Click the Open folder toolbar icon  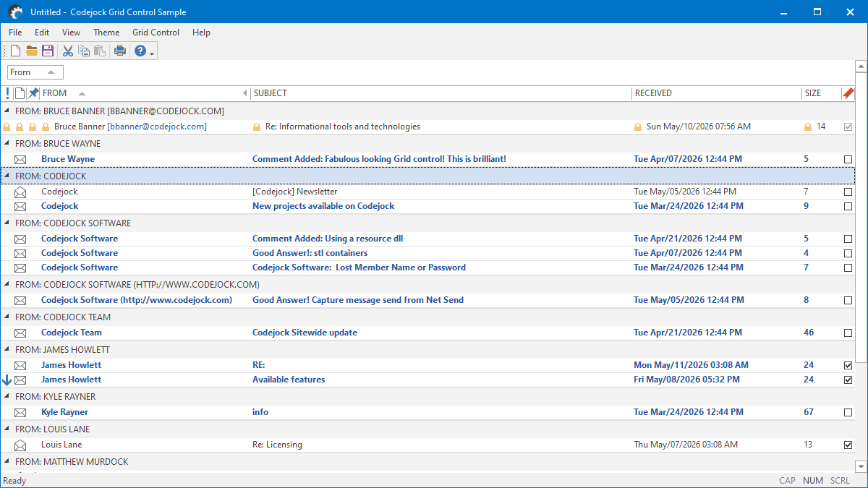[32, 51]
